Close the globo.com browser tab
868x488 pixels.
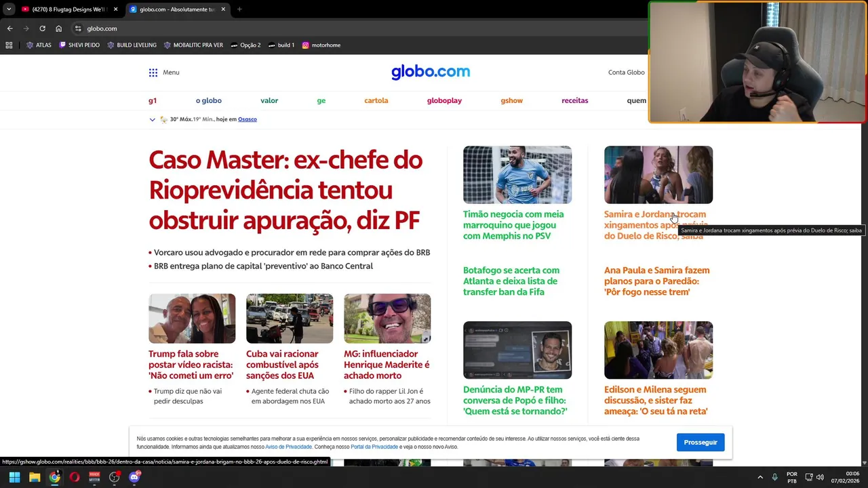tap(223, 9)
